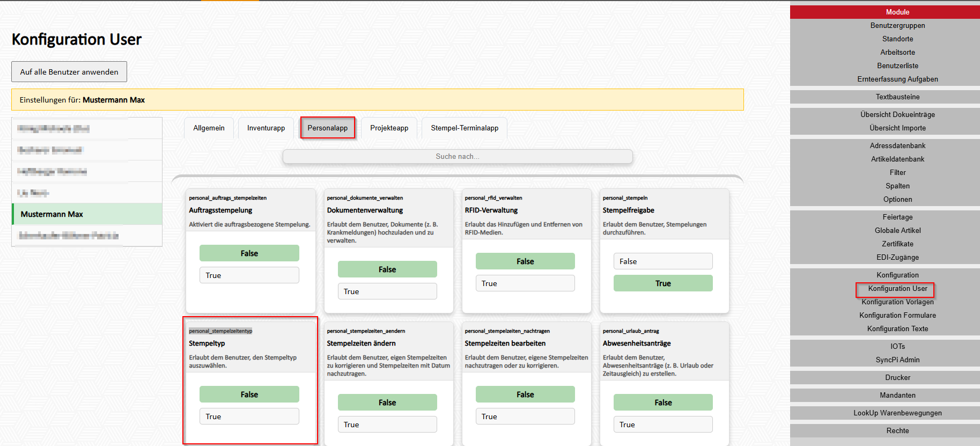This screenshot has width=980, height=446.
Task: Select False under RFID-Verwaltung
Action: [525, 261]
